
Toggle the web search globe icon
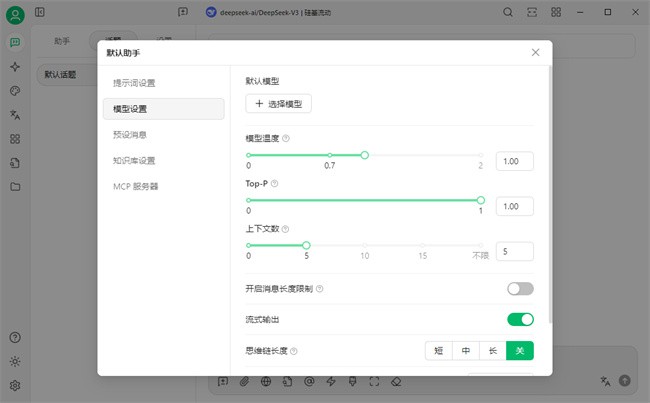(266, 381)
